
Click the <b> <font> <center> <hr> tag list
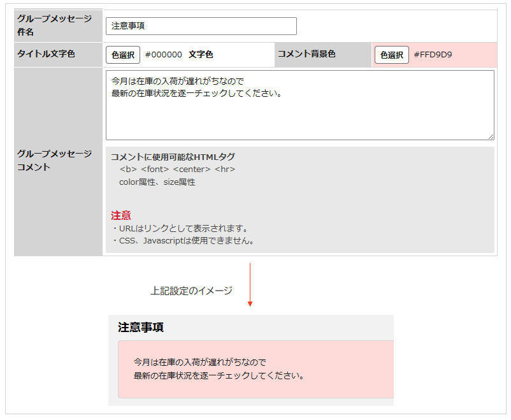[177, 170]
